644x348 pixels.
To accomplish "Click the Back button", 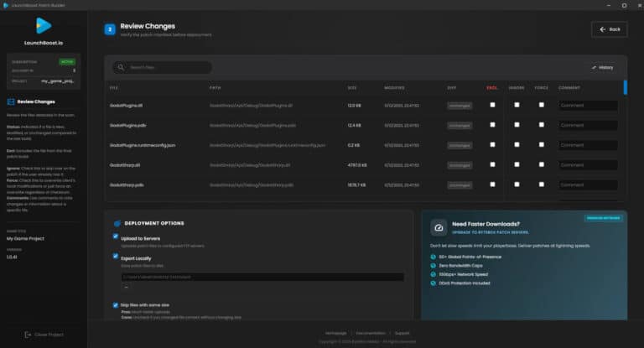I will (x=610, y=29).
